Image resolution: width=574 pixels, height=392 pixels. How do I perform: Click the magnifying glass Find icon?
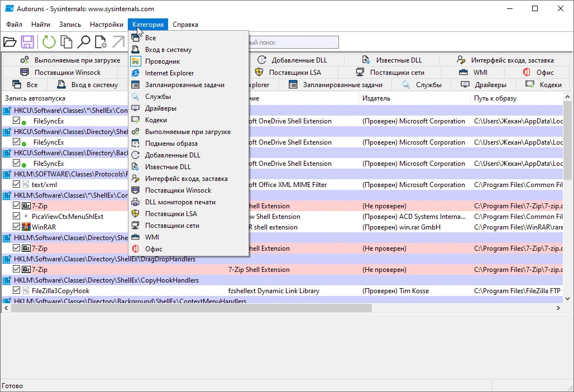[x=83, y=42]
